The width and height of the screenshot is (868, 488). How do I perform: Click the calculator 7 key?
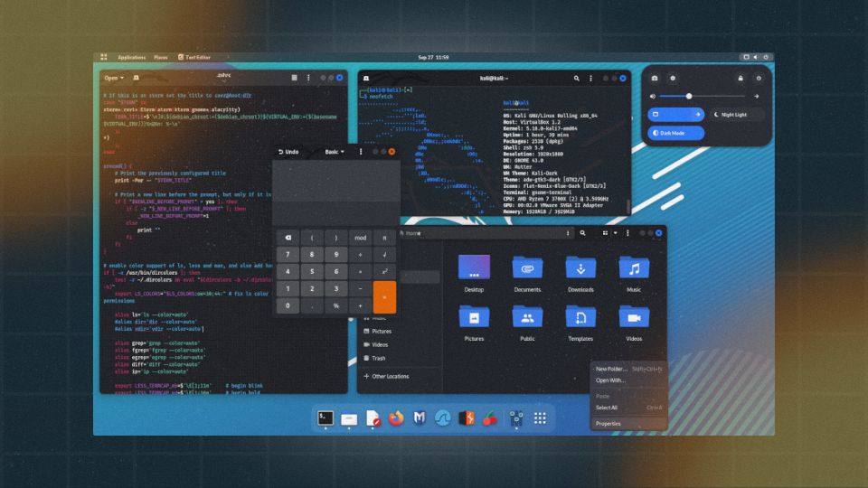288,255
